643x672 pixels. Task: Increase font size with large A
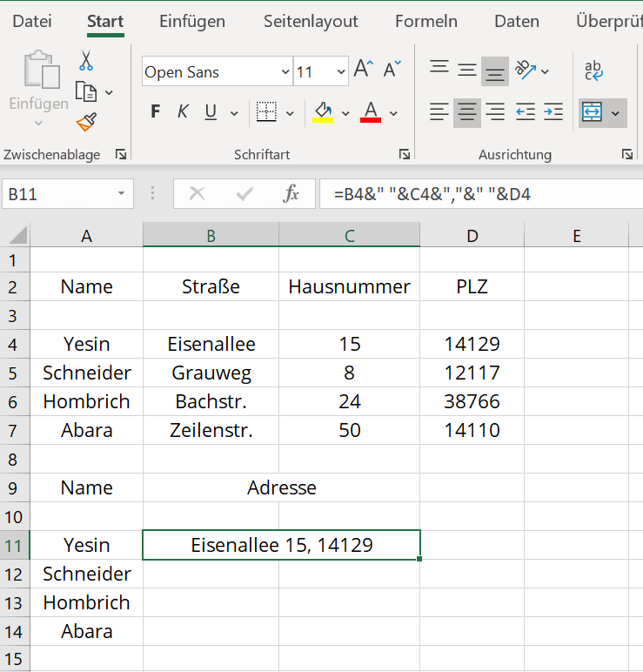tap(364, 69)
